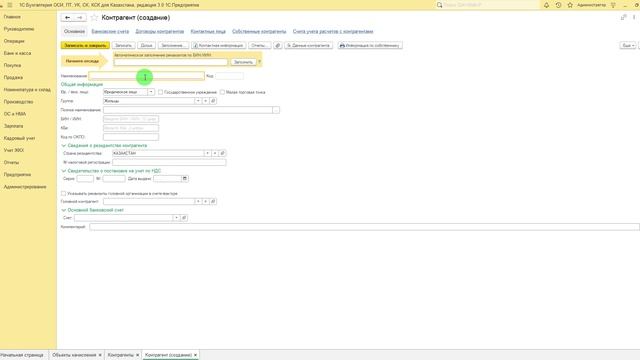Open Продажа sidebar section
Viewport: 640px width, 360px height.
13,77
